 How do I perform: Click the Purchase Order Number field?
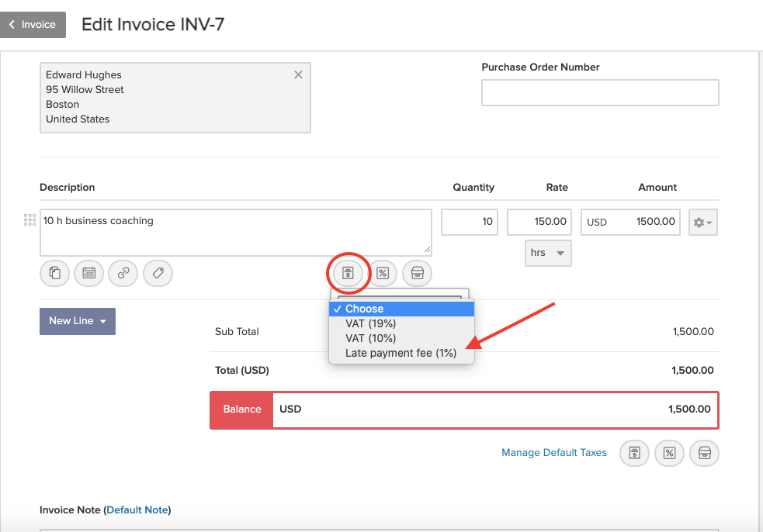coord(600,92)
